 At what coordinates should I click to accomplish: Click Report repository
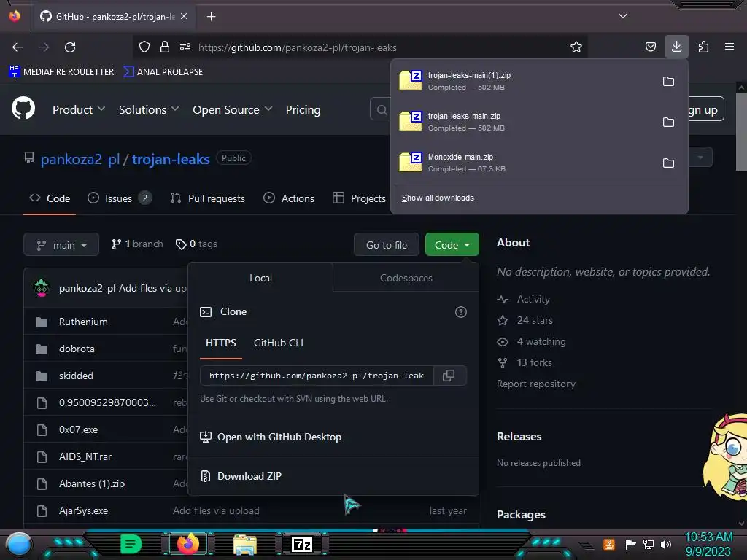[536, 384]
